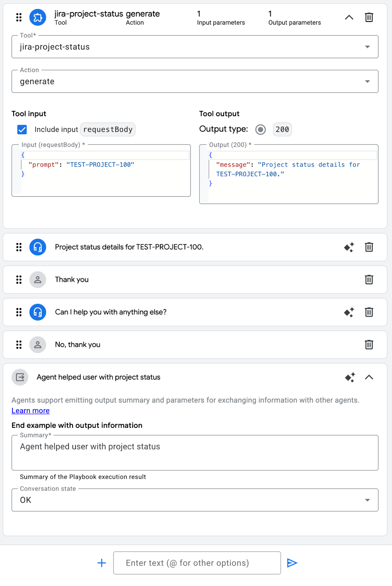
Task: Click sparkle icon on Project status details row
Action: click(x=349, y=247)
